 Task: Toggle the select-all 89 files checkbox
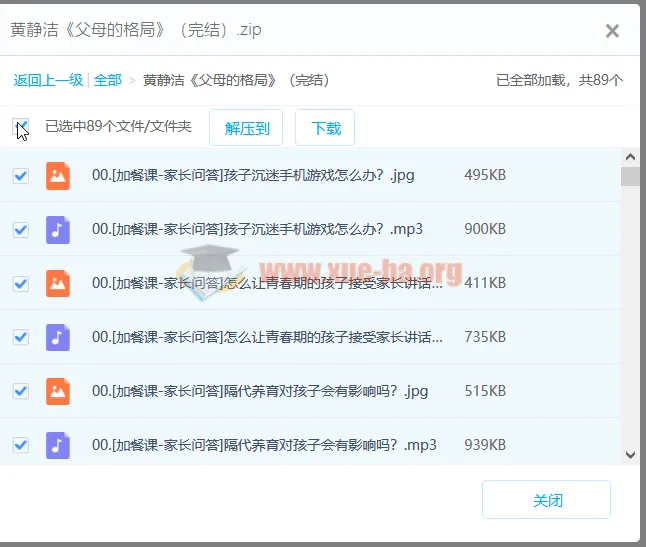(20, 127)
